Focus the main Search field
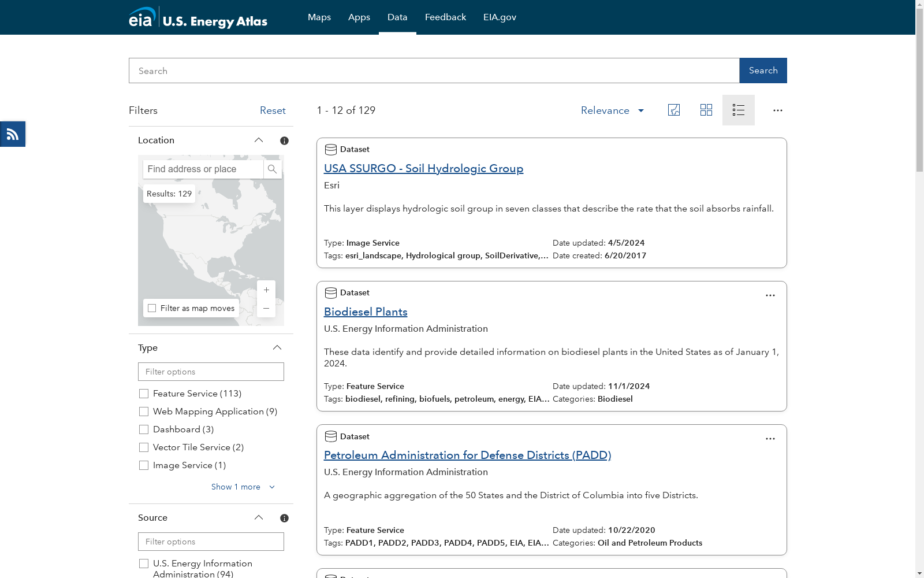The height and width of the screenshot is (578, 924). [434, 71]
